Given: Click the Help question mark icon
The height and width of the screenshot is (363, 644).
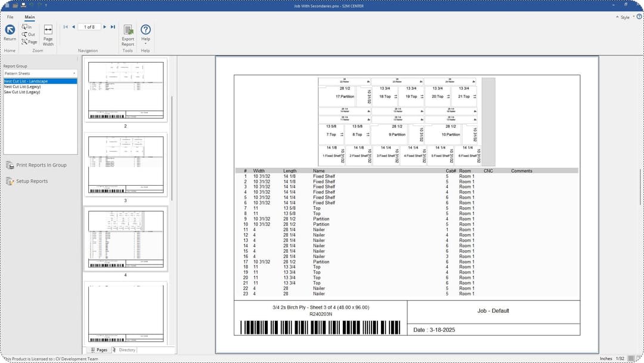Looking at the screenshot, I should point(145,29).
